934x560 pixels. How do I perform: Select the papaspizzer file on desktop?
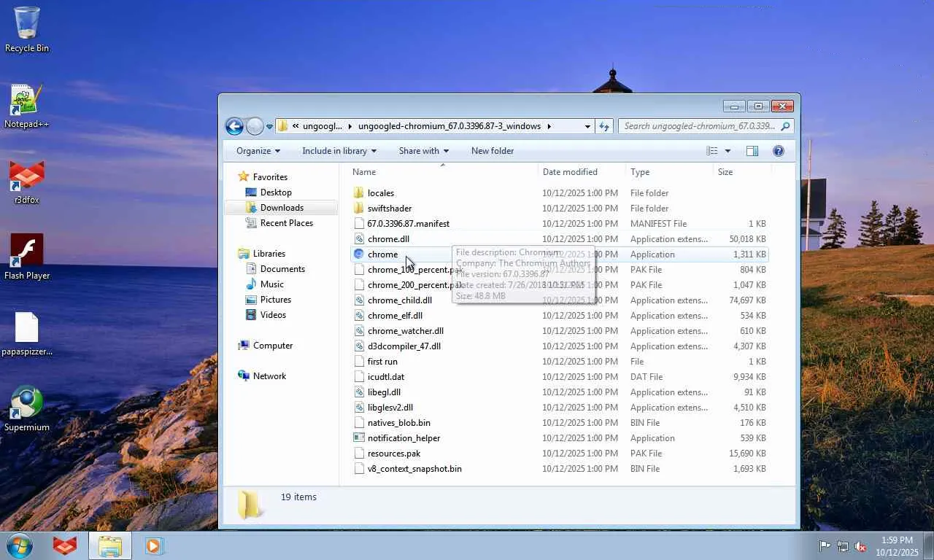point(27,334)
